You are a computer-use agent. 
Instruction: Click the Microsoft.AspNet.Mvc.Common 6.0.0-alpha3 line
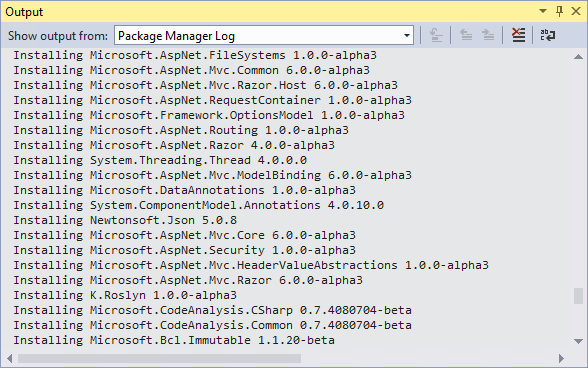pos(192,70)
